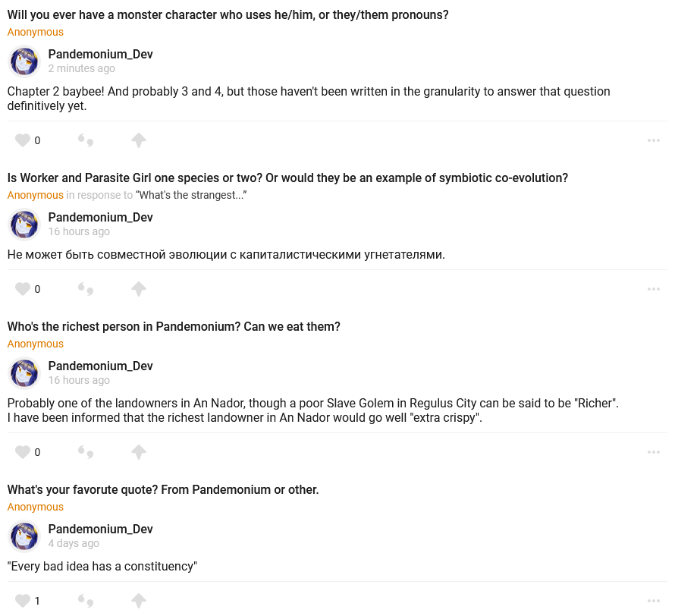Like the he/him pronouns monster answer
This screenshot has height=616, width=675.
[x=23, y=140]
